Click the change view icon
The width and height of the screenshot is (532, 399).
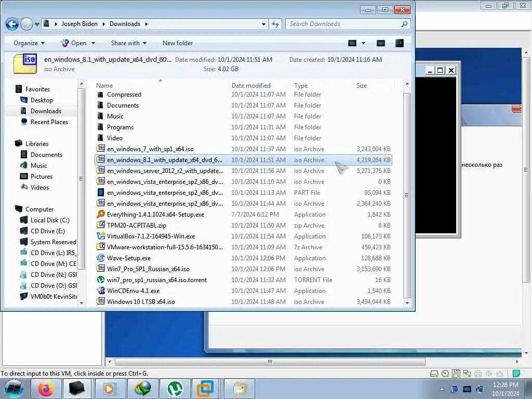click(352, 43)
